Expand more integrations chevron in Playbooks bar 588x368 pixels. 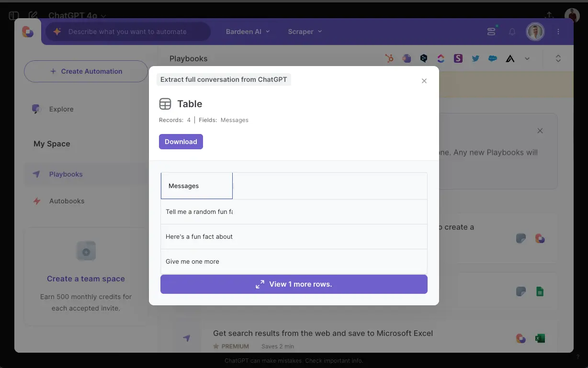(x=527, y=58)
